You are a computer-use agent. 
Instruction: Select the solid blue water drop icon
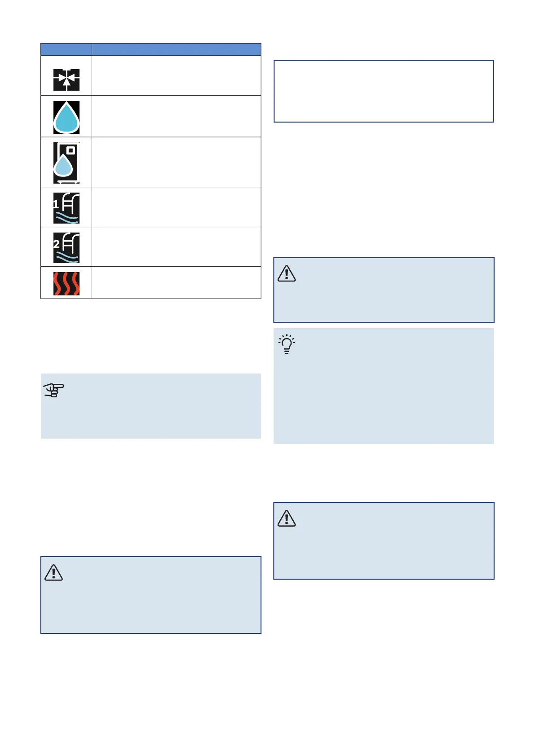pyautogui.click(x=66, y=117)
